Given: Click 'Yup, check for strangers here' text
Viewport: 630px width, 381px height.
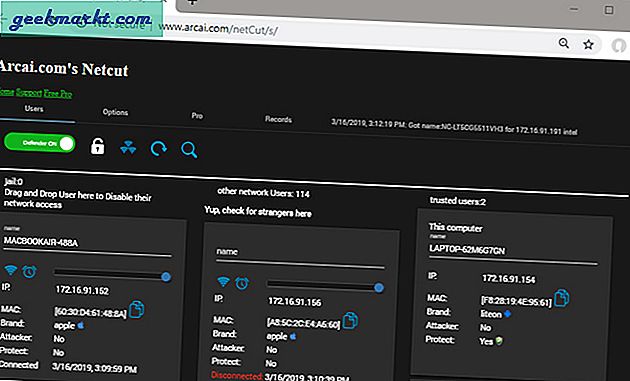Looking at the screenshot, I should pyautogui.click(x=258, y=211).
